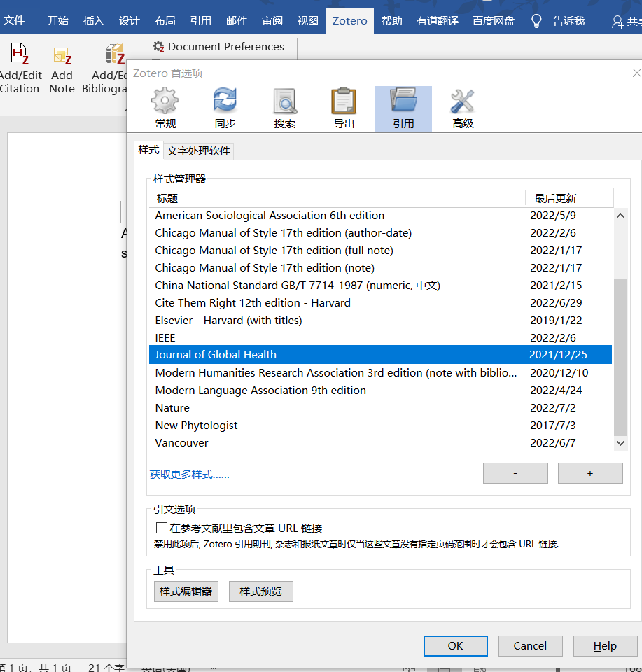Open the 邮件 ribbon tab

point(237,20)
